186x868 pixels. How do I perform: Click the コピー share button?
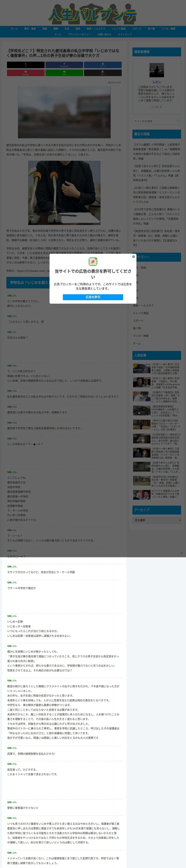(103, 73)
